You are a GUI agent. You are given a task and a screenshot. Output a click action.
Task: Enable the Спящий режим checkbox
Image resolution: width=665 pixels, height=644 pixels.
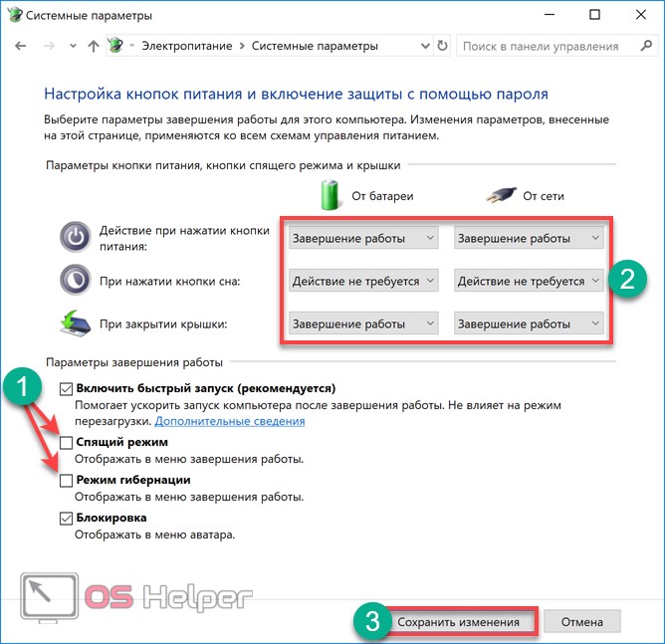[66, 443]
